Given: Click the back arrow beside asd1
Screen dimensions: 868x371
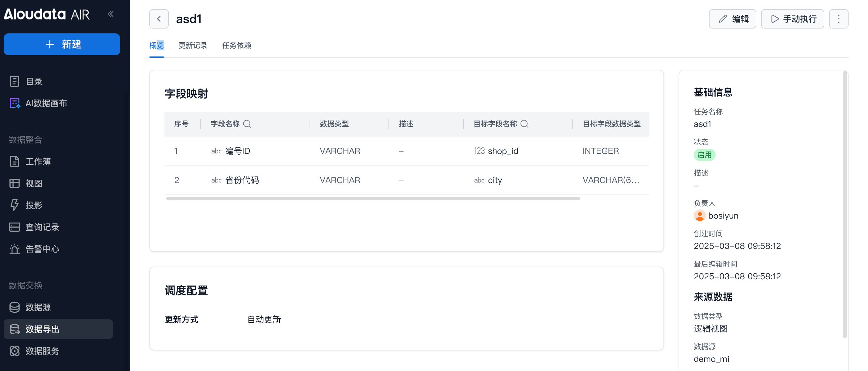Looking at the screenshot, I should 159,19.
